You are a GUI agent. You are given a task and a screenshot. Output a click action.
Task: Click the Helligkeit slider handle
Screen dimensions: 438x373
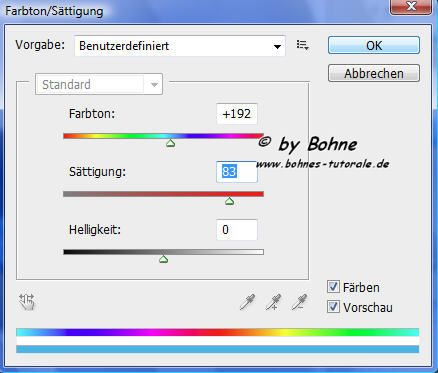(163, 259)
